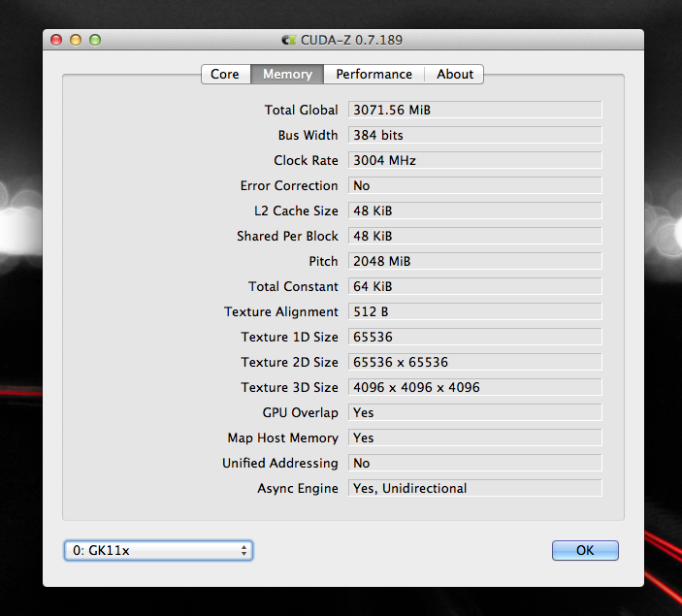Click the L2 Cache Size label
Image resolution: width=682 pixels, height=616 pixels.
296,211
